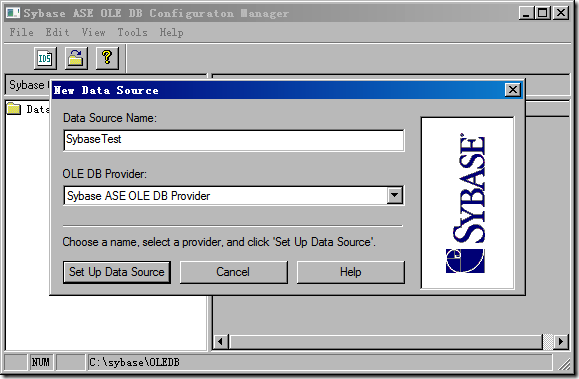Open the File menu
Viewport: 579px width, 379px height.
click(x=21, y=32)
